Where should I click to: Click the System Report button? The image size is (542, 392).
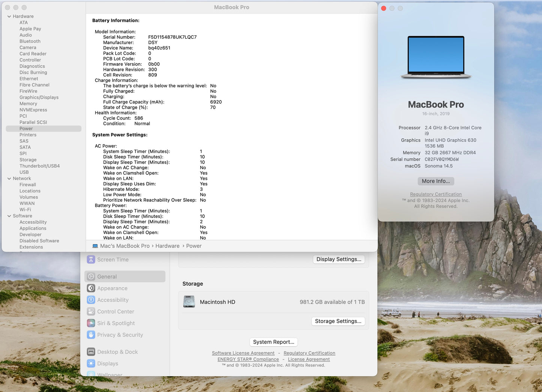[273, 342]
